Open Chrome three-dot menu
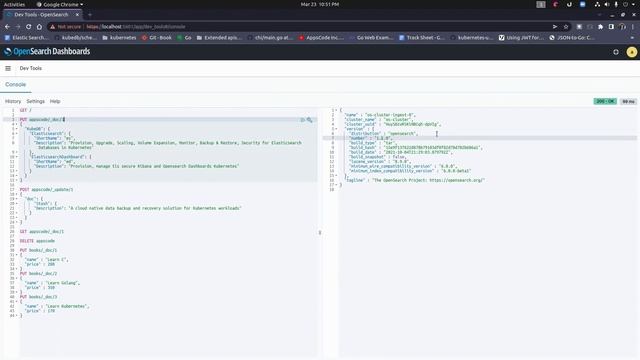The height and width of the screenshot is (360, 640). point(633,27)
